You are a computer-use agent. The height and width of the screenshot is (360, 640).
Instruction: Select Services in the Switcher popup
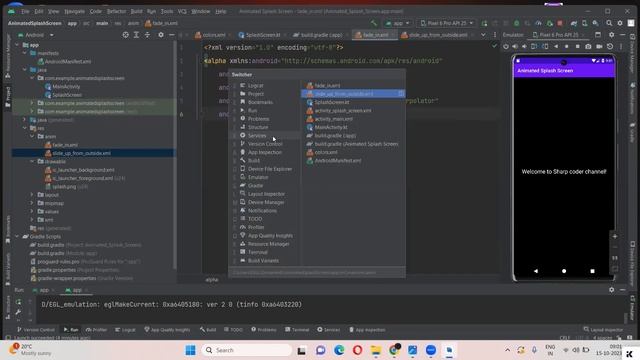coord(257,136)
